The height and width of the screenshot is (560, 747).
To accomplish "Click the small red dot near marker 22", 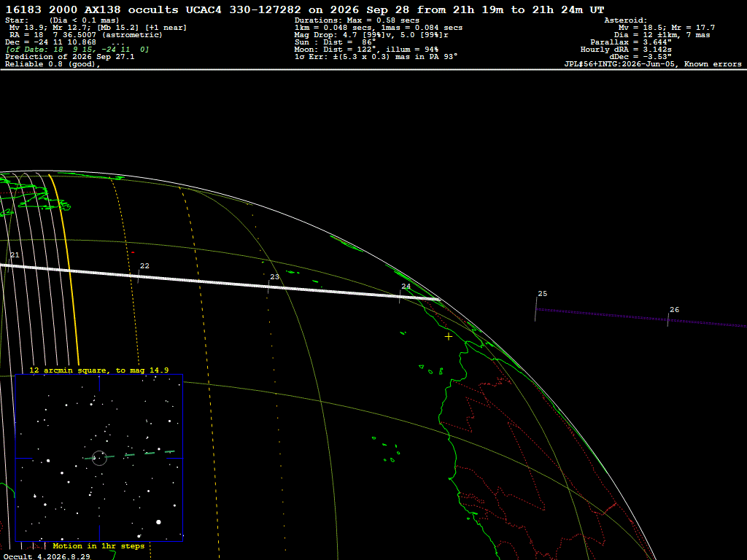I will (x=133, y=252).
